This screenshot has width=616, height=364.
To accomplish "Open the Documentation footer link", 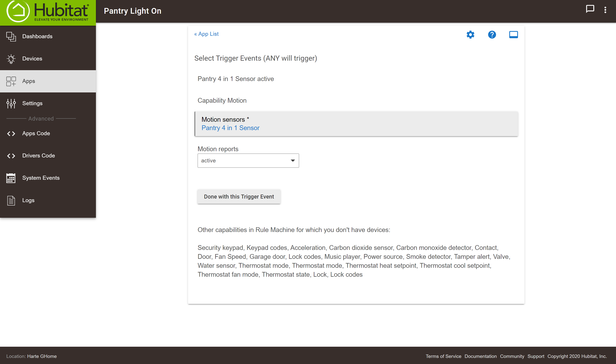I will [x=480, y=356].
